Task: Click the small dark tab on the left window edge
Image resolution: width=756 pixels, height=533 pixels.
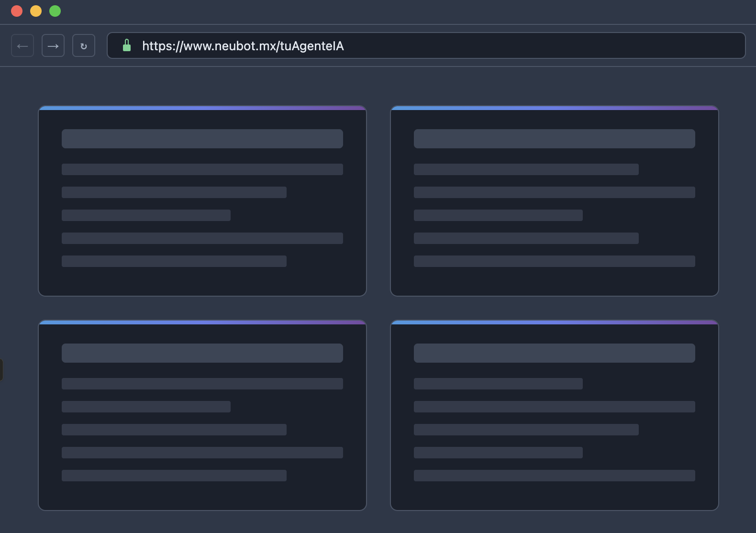Action: (1, 370)
